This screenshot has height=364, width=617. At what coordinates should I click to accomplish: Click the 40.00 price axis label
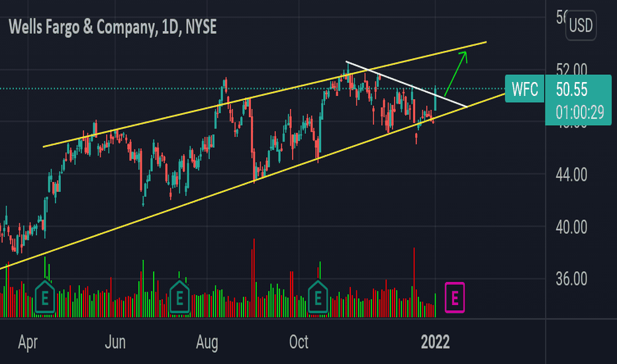click(x=571, y=227)
